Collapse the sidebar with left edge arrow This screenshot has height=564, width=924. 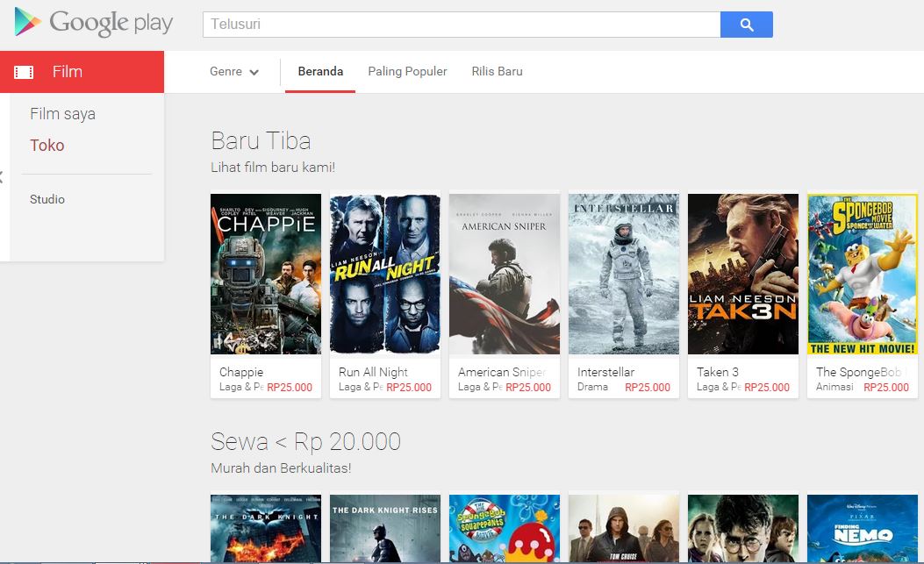[2, 178]
